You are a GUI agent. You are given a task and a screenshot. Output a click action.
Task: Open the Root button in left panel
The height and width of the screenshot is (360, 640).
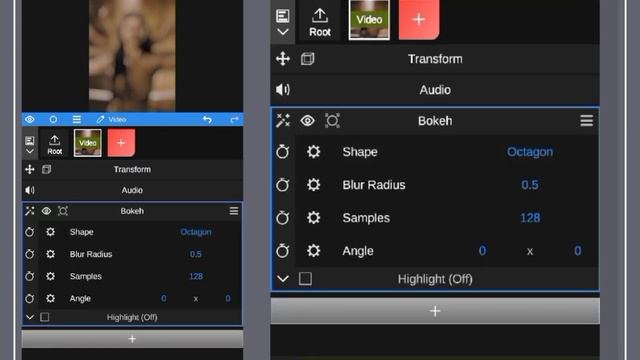[55, 145]
